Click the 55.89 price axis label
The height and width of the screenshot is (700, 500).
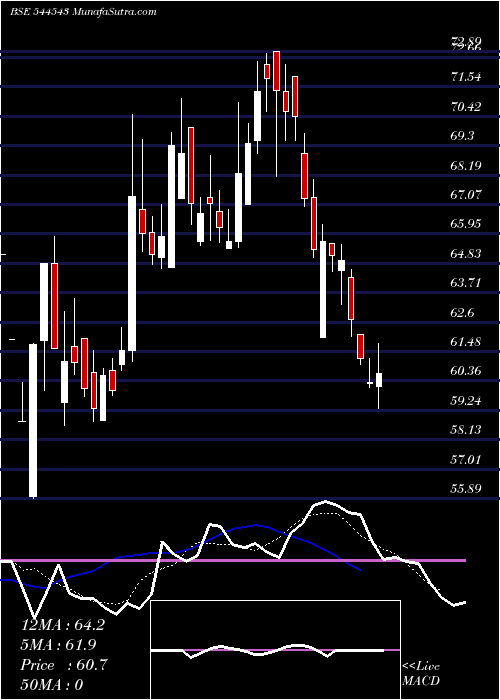(x=467, y=488)
